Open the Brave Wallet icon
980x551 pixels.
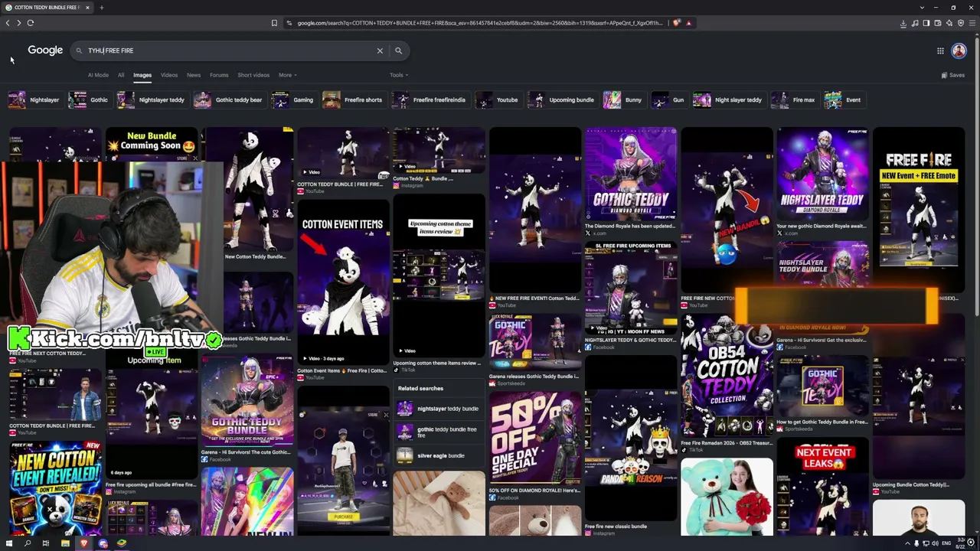[x=938, y=23]
